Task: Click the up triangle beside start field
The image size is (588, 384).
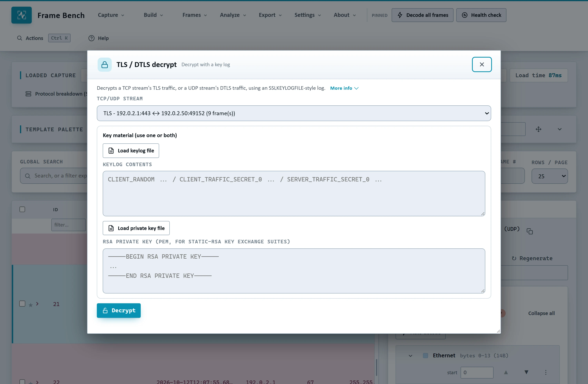Action: tap(506, 372)
